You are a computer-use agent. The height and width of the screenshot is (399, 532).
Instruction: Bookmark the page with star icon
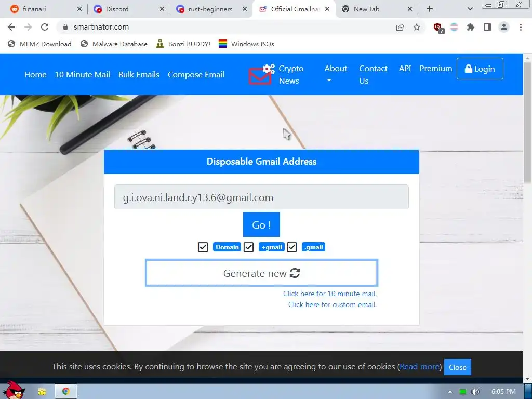(x=417, y=27)
